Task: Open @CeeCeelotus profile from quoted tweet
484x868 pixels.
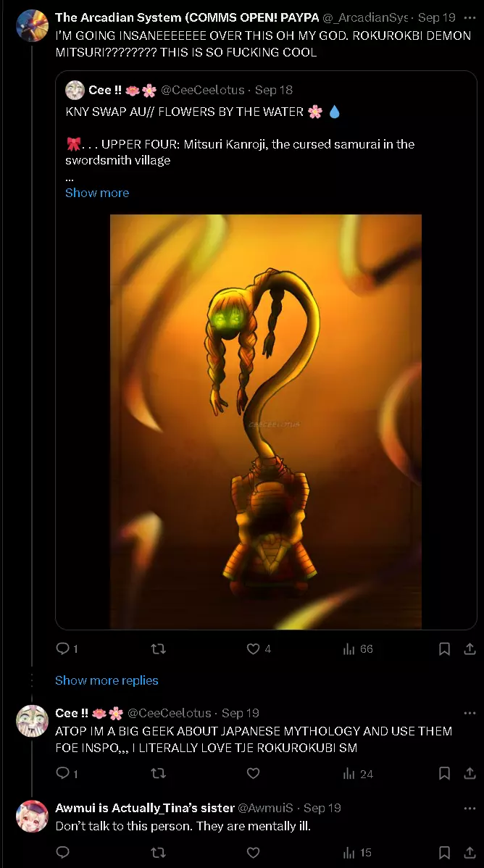Action: [203, 90]
